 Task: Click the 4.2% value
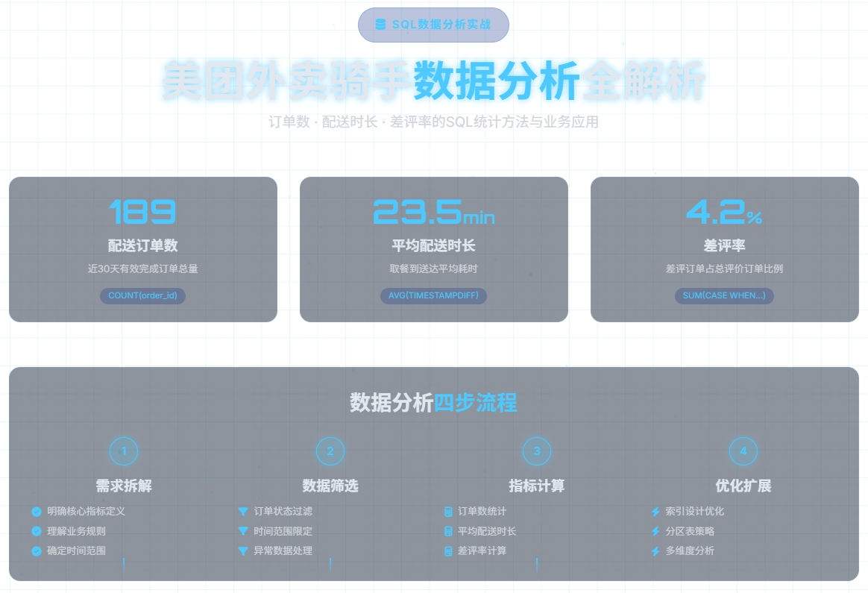click(724, 212)
